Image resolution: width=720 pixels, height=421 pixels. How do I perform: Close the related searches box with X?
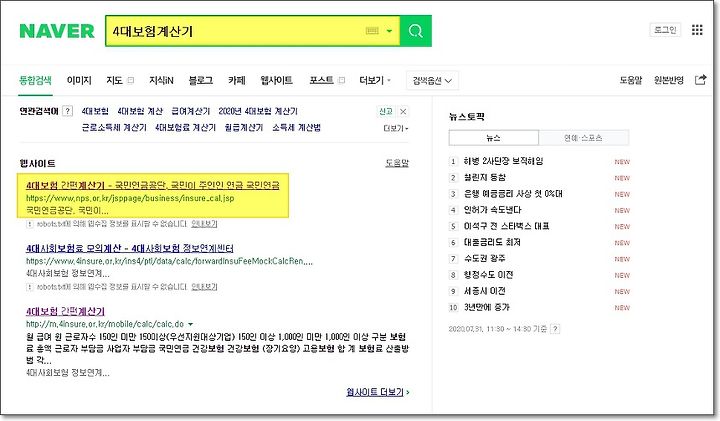coord(403,112)
